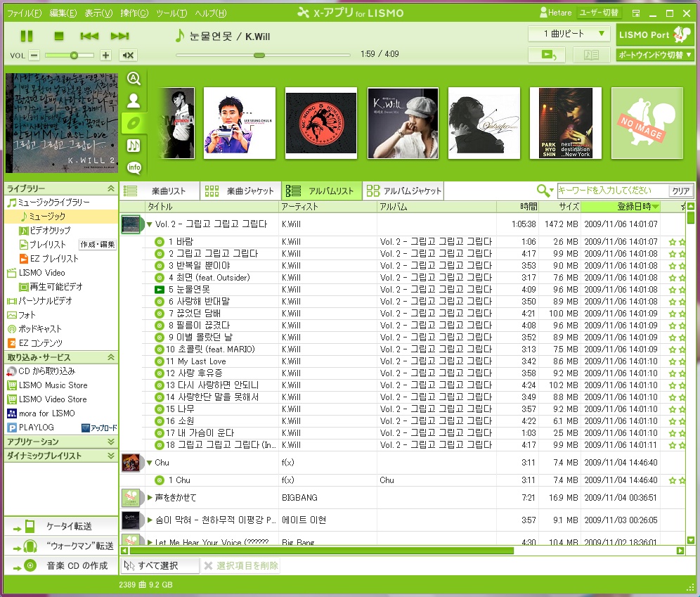Switch to アルバムリスト view tab
Screen dimensions: 700x597
pos(322,191)
